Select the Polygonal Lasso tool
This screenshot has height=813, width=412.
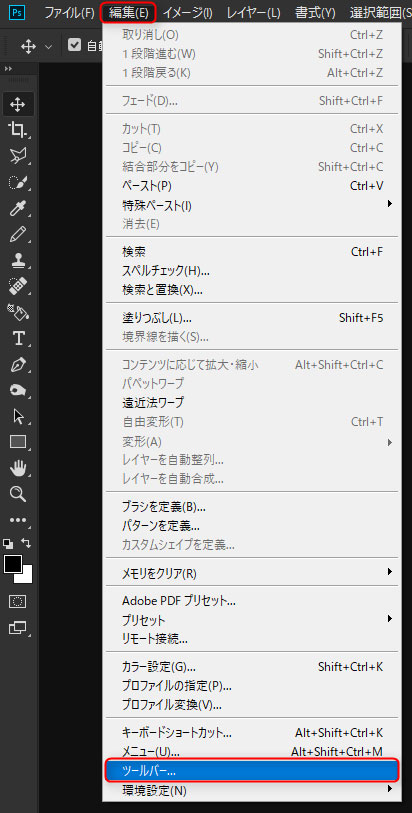[x=18, y=155]
